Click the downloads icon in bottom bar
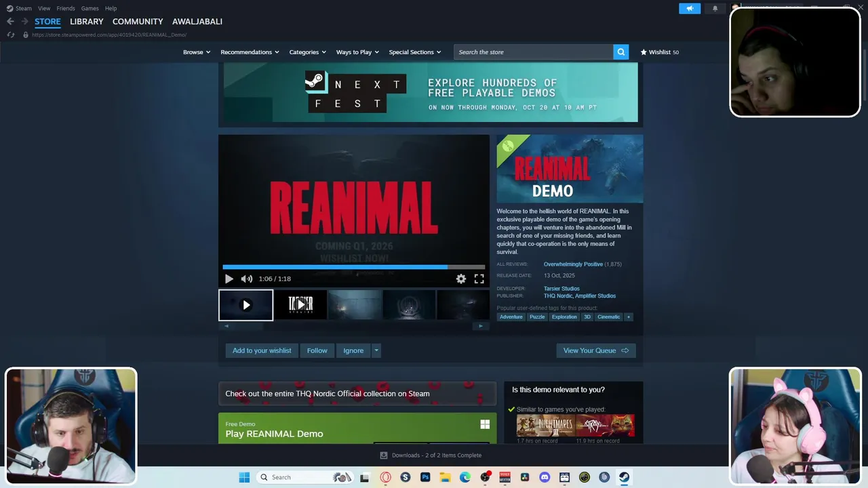The image size is (868, 488). pyautogui.click(x=384, y=455)
